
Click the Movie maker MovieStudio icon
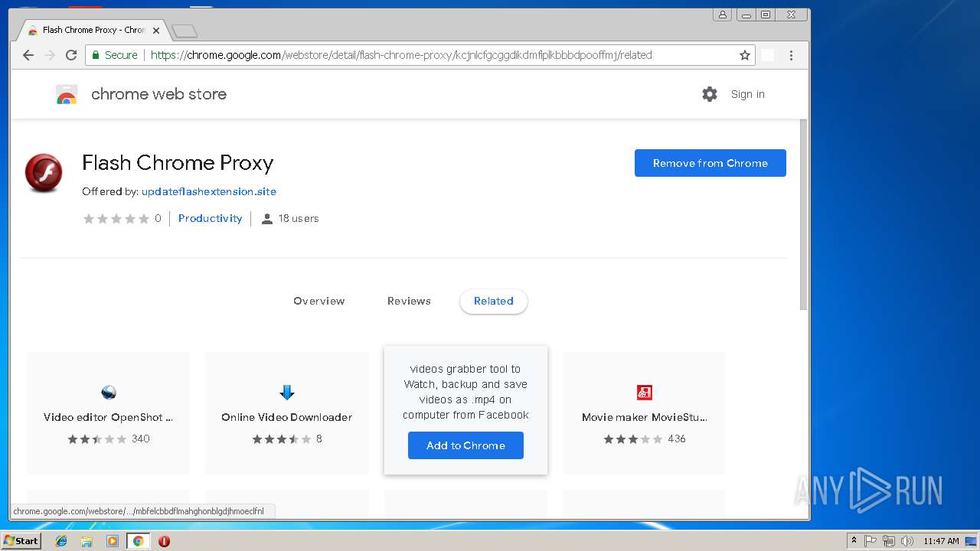pos(645,393)
